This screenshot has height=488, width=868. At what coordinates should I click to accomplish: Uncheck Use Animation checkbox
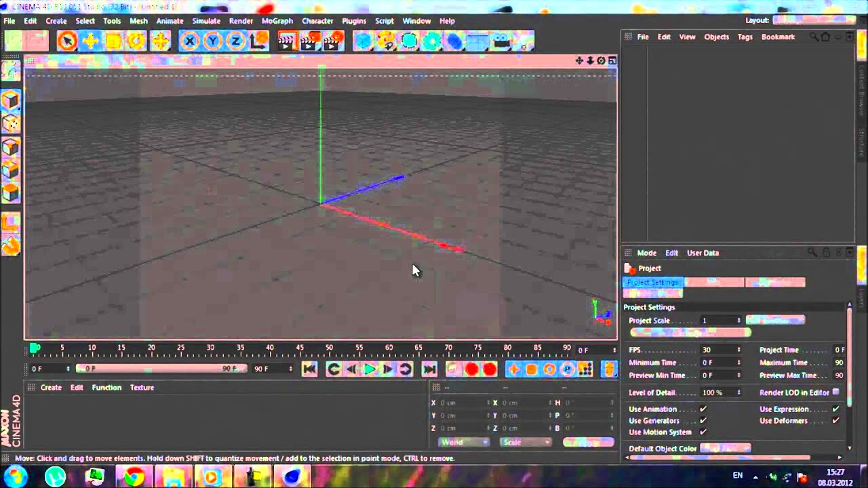click(x=703, y=409)
